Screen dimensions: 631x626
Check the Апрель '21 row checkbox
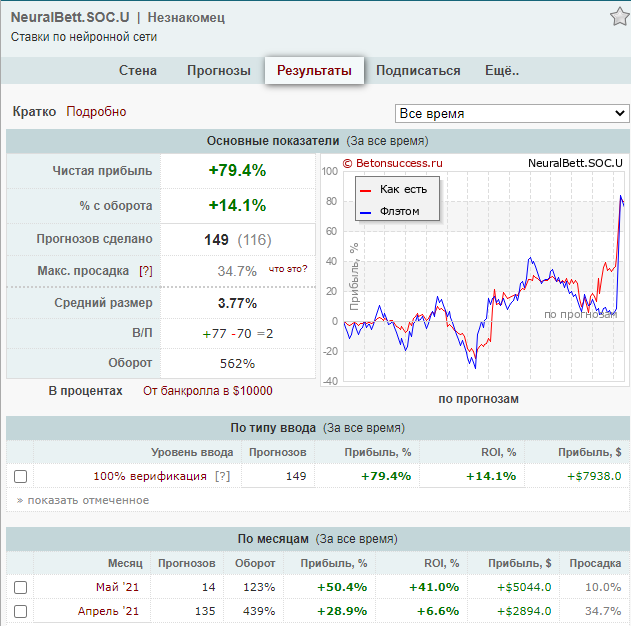[x=21, y=611]
